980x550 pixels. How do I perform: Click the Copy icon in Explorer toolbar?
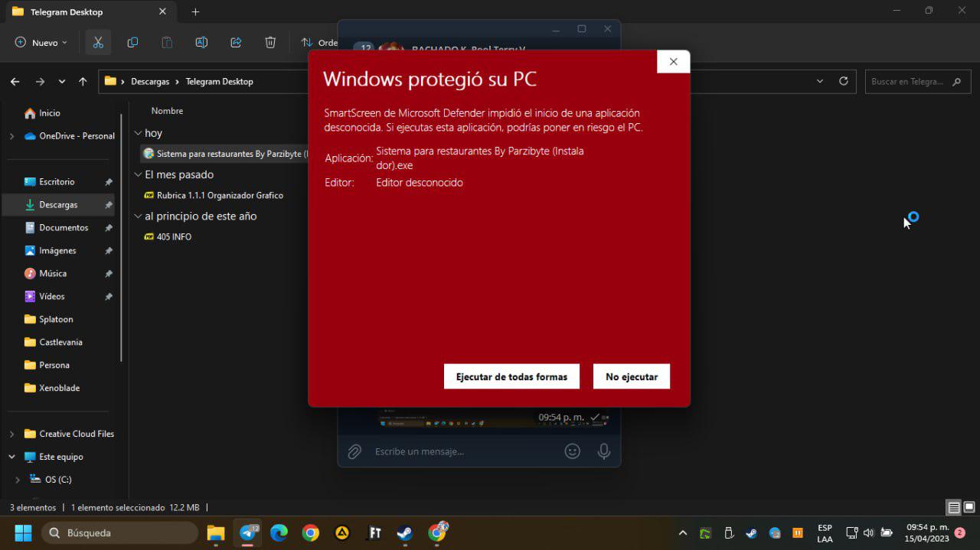132,43
